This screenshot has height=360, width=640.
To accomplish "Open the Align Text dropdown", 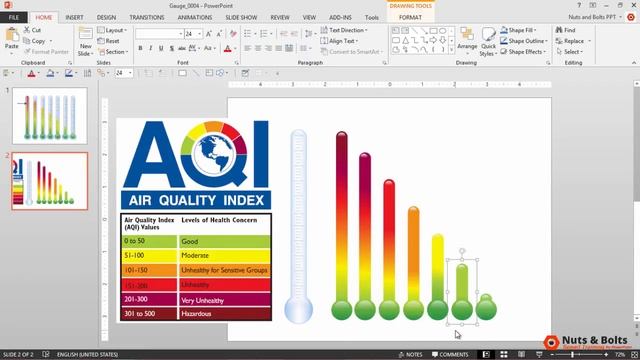I will point(339,41).
